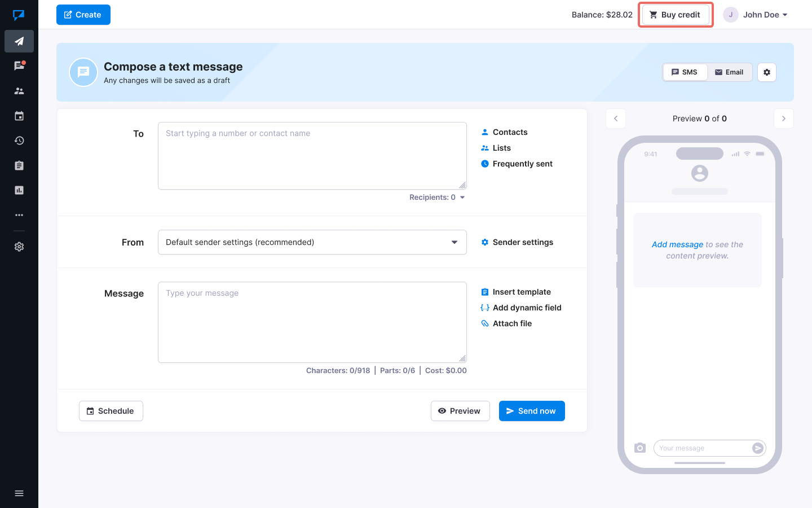Schedule the message for later
Screen dimensions: 812x508
[111, 411]
